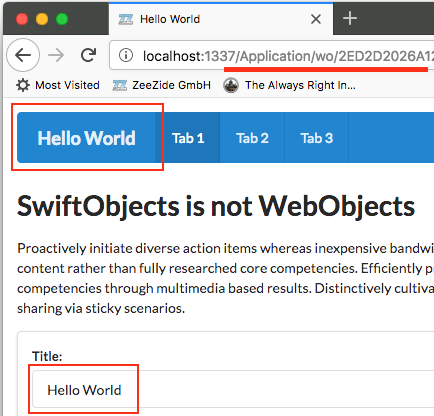The height and width of the screenshot is (416, 434).
Task: Close the Hello World browser tab
Action: (316, 19)
